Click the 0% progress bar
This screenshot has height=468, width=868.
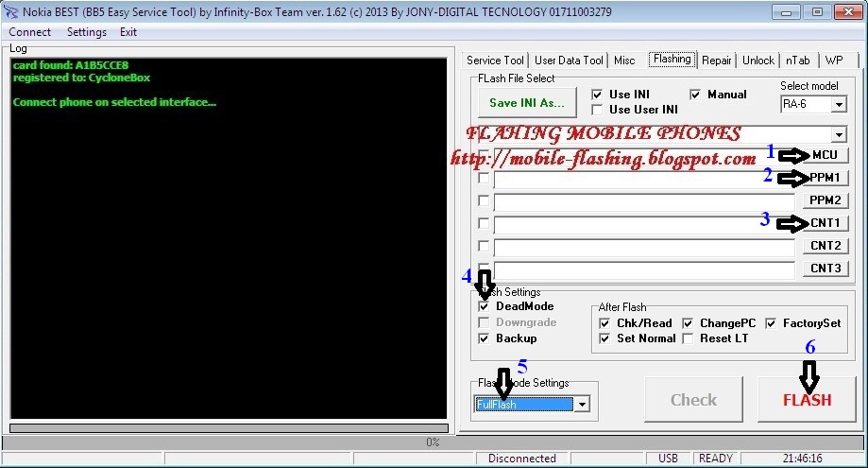[x=433, y=442]
